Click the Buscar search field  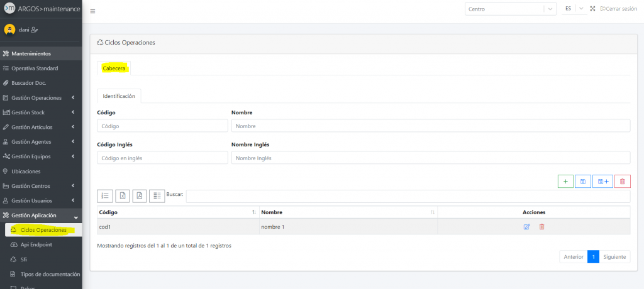408,195
